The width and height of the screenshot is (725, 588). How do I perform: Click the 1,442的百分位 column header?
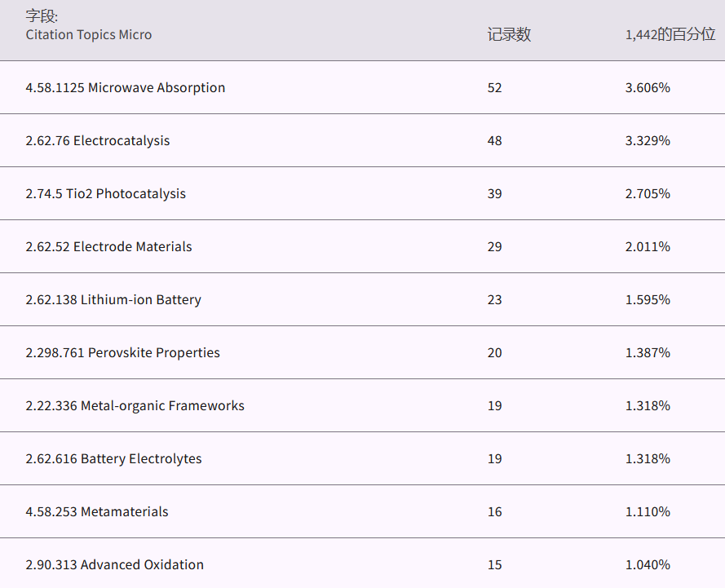tap(670, 34)
